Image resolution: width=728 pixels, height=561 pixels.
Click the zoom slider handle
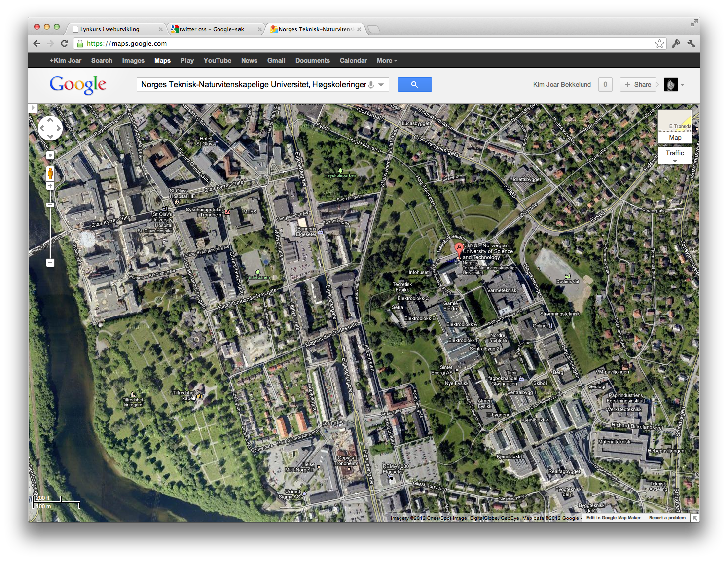pos(50,204)
